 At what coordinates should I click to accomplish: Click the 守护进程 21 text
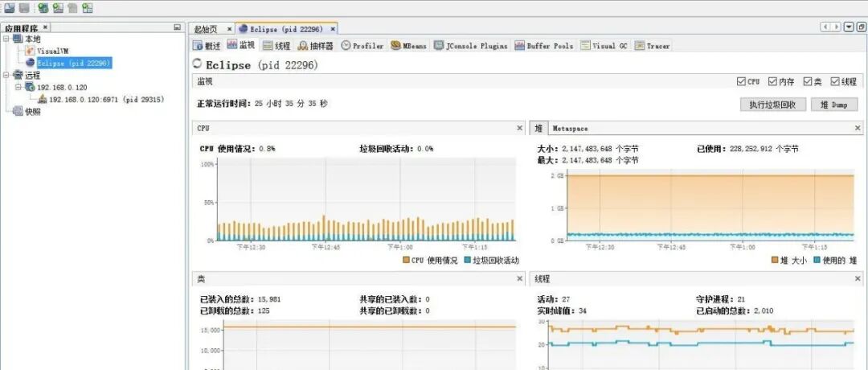coord(720,299)
